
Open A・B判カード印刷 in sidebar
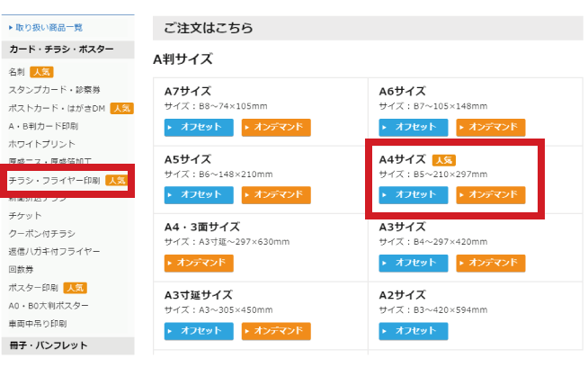pos(44,126)
